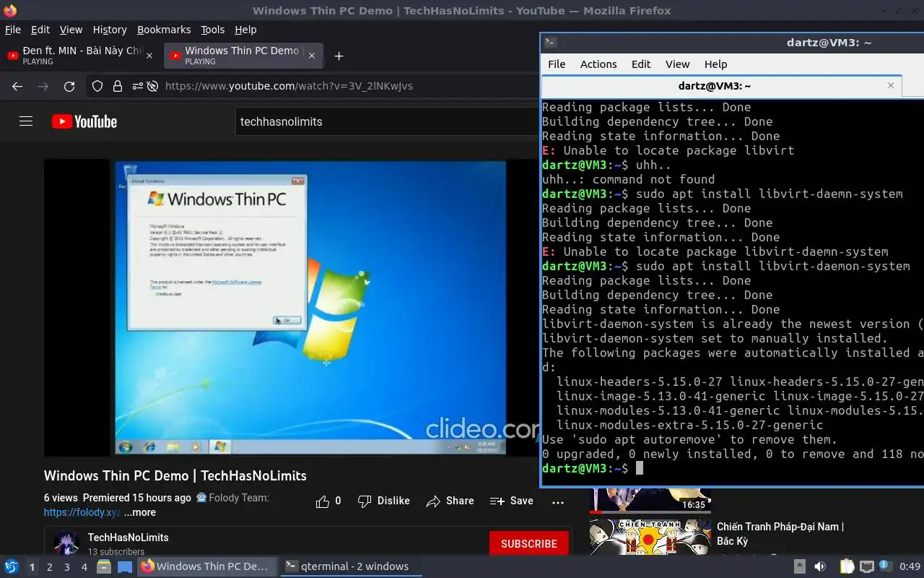The image size is (924, 578).
Task: Open the Chiến Tranh Pháp-Đại Nam video thumbnail
Action: pyautogui.click(x=650, y=537)
